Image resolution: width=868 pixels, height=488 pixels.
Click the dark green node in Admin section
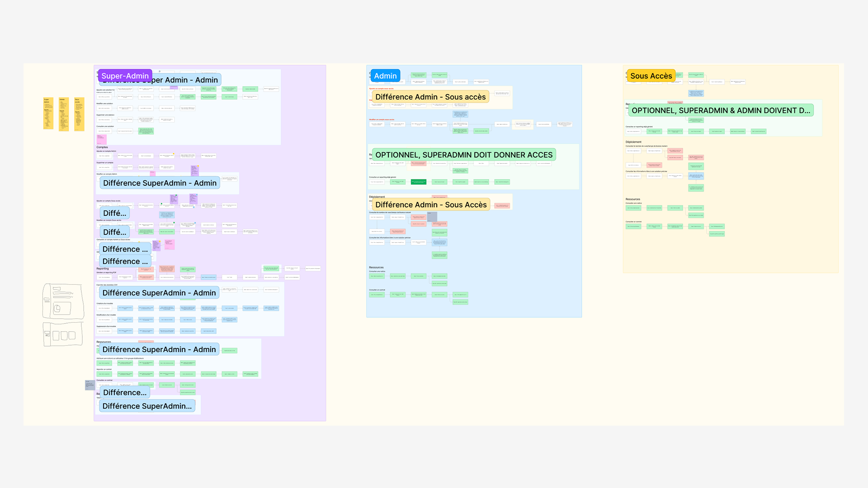coord(418,182)
